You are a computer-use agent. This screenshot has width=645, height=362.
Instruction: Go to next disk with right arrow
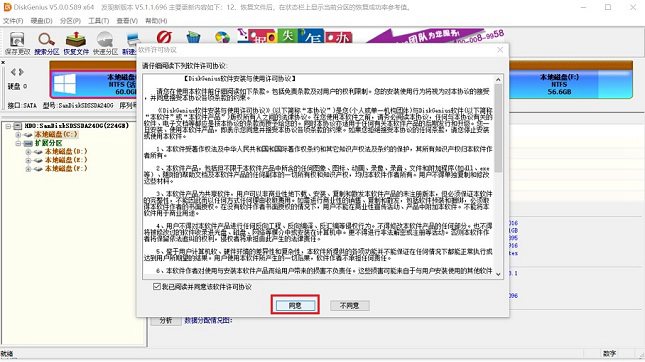21,72
